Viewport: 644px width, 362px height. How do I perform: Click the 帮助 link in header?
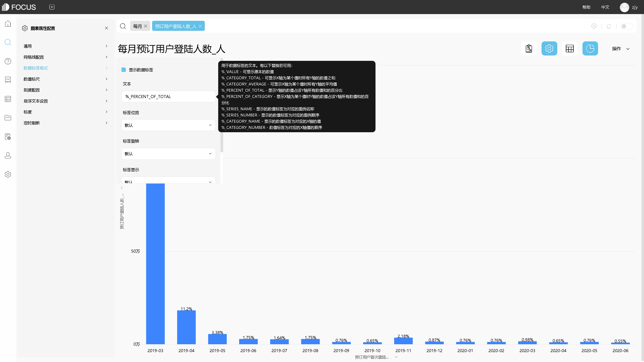click(x=586, y=7)
